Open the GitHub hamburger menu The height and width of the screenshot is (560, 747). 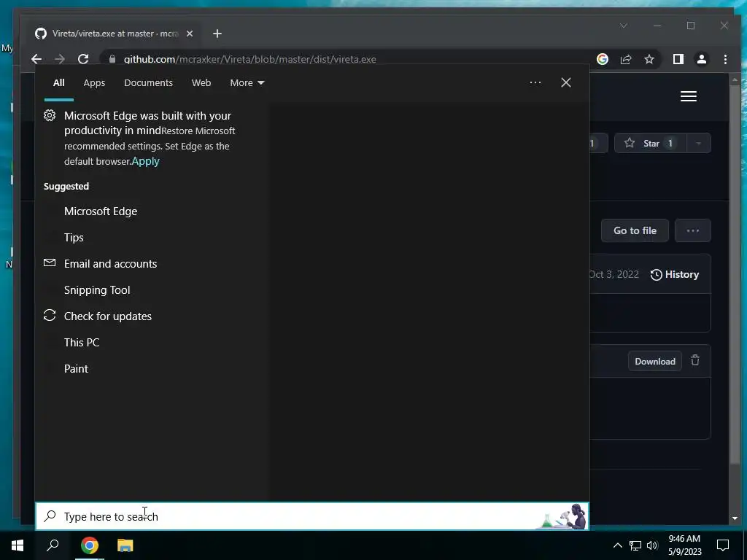pos(689,96)
